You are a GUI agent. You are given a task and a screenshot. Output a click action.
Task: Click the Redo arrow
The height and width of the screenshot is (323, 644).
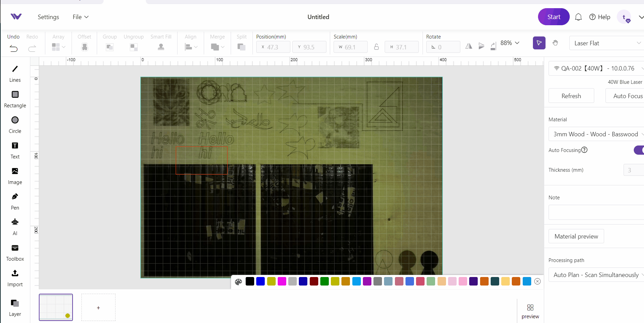coord(32,48)
